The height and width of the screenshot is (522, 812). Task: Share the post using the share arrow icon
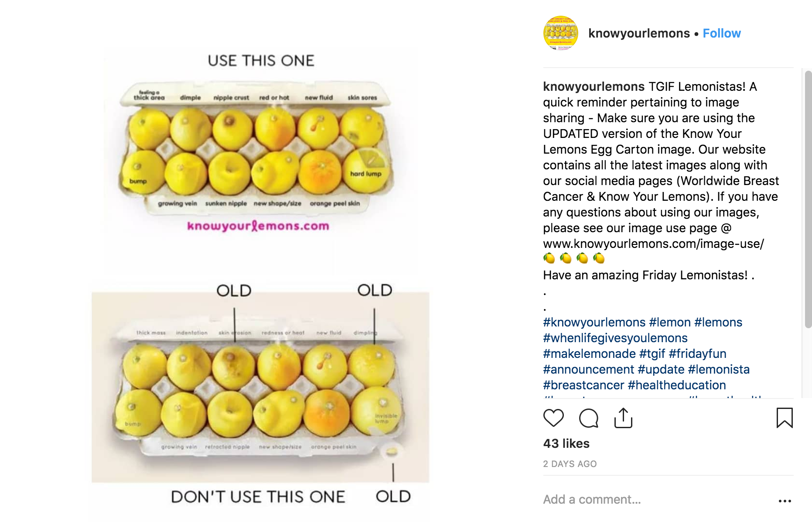[x=623, y=418]
